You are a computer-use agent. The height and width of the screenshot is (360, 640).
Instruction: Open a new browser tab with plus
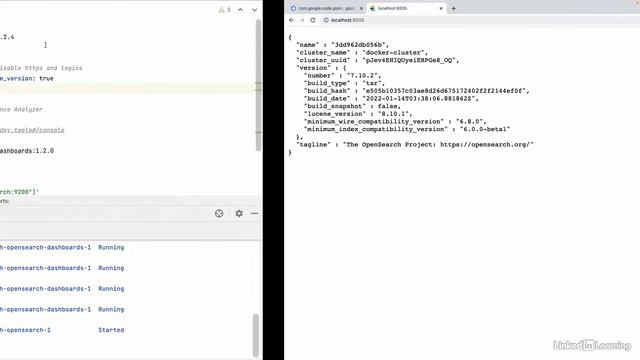[453, 8]
